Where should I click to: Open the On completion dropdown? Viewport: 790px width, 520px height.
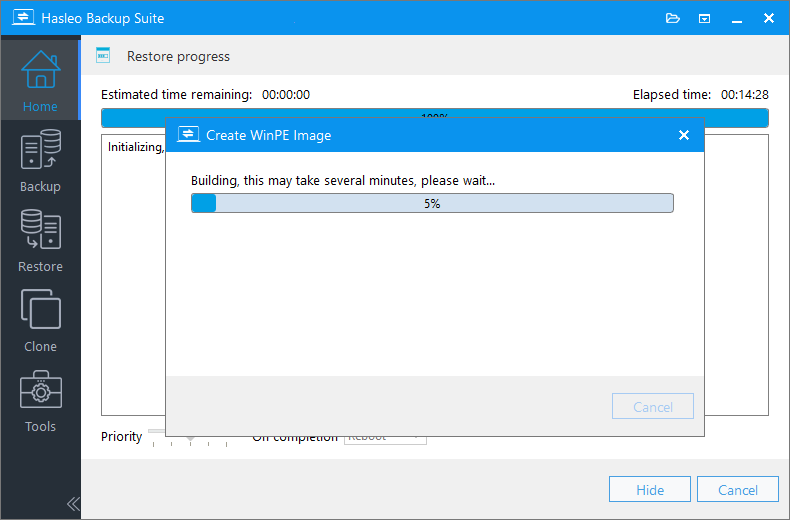click(x=385, y=439)
